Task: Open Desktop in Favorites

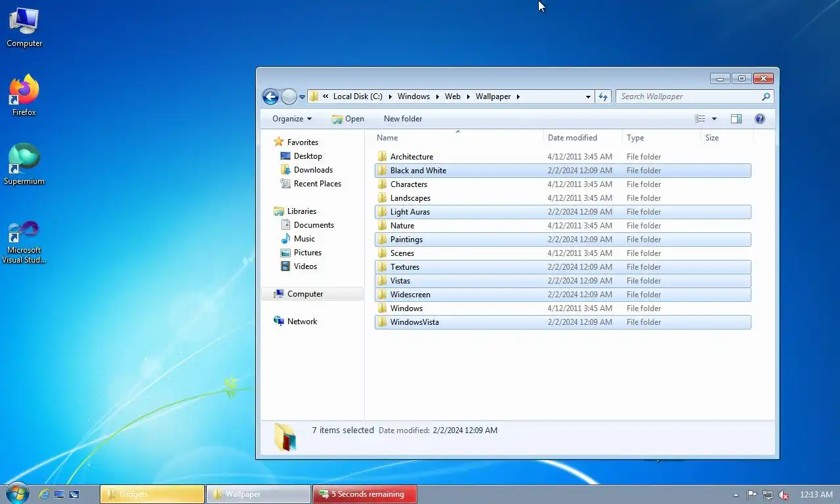Action: 308,156
